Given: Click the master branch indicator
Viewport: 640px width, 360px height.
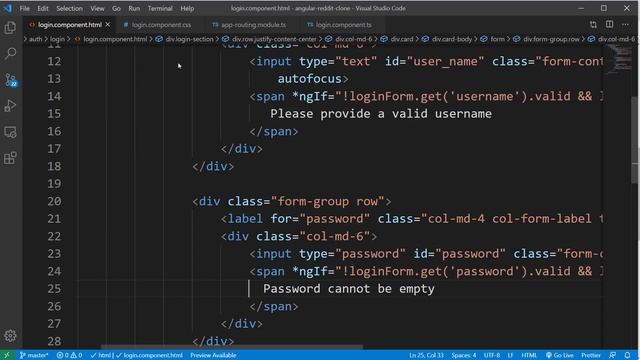Looking at the screenshot, I should click(x=34, y=355).
